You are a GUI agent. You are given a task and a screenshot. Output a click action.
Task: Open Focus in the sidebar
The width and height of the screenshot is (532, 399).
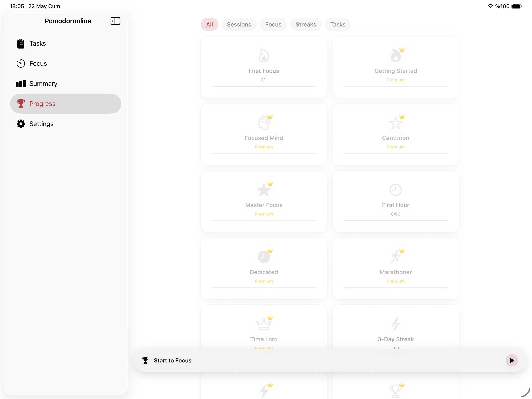[66, 63]
